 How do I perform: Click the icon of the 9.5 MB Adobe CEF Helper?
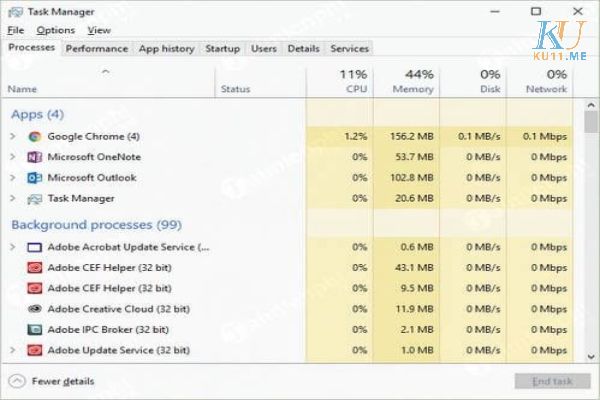click(34, 288)
